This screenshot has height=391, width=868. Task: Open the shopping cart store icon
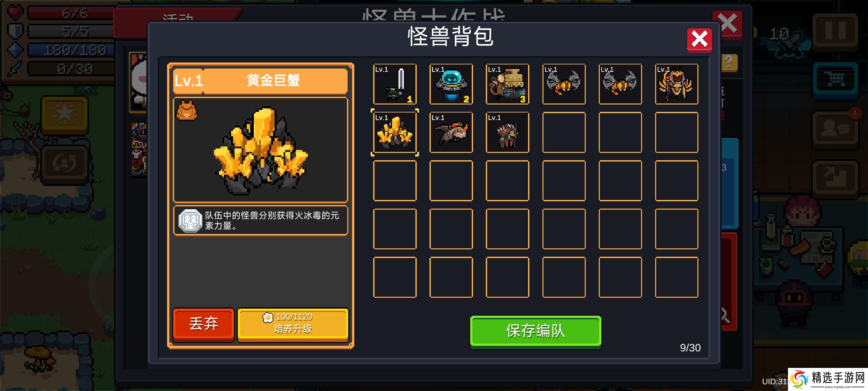[x=835, y=80]
